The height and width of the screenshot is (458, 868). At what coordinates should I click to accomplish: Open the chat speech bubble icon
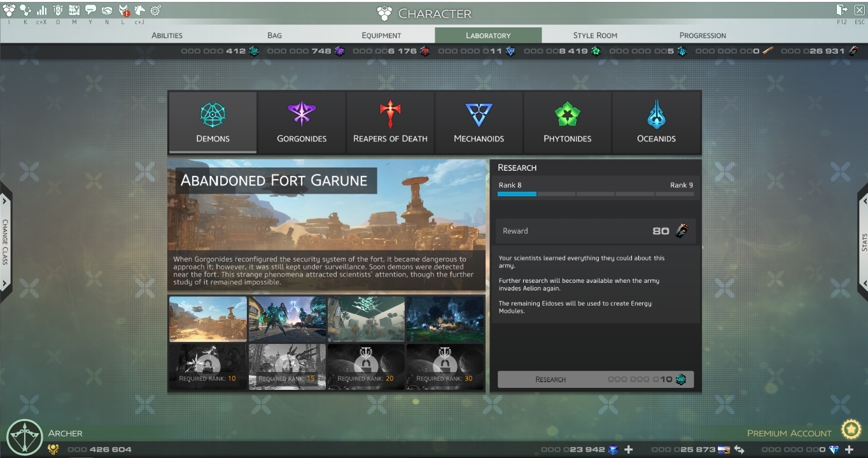[90, 10]
